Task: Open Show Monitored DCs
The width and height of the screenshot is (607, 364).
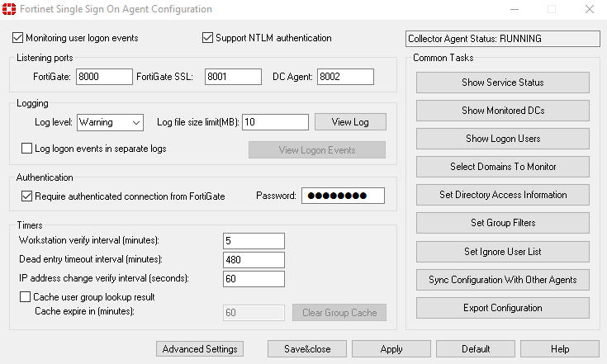Action: (x=503, y=111)
